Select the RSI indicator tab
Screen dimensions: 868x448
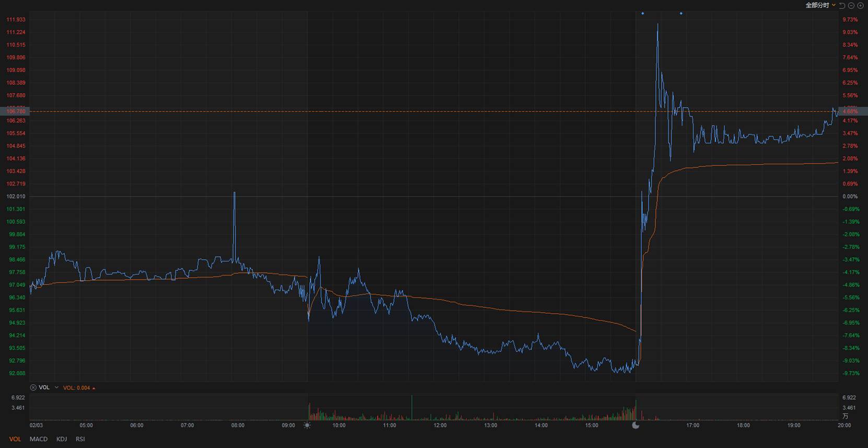pyautogui.click(x=80, y=439)
